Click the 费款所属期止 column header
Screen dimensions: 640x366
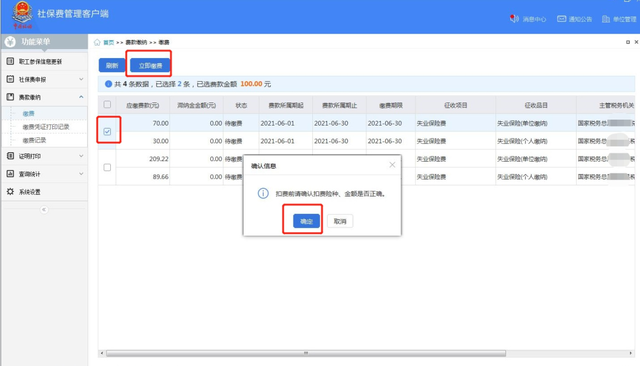(x=339, y=105)
